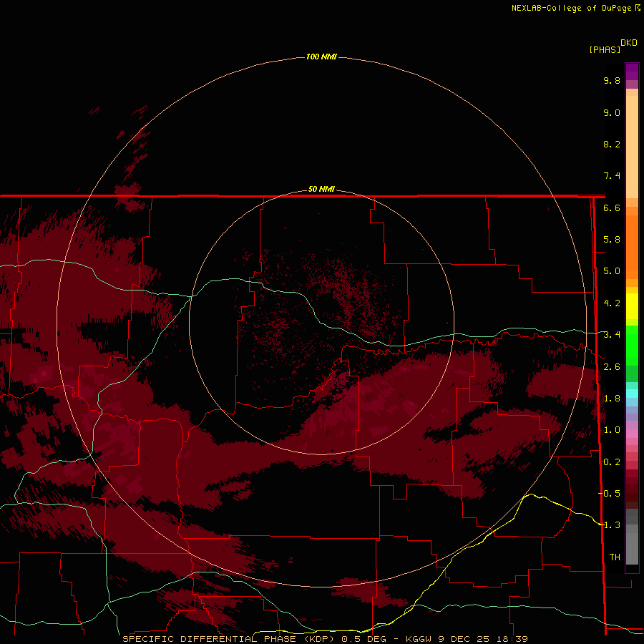The height and width of the screenshot is (644, 644).
Task: Select the purple swatch atop the color bar
Action: click(632, 72)
